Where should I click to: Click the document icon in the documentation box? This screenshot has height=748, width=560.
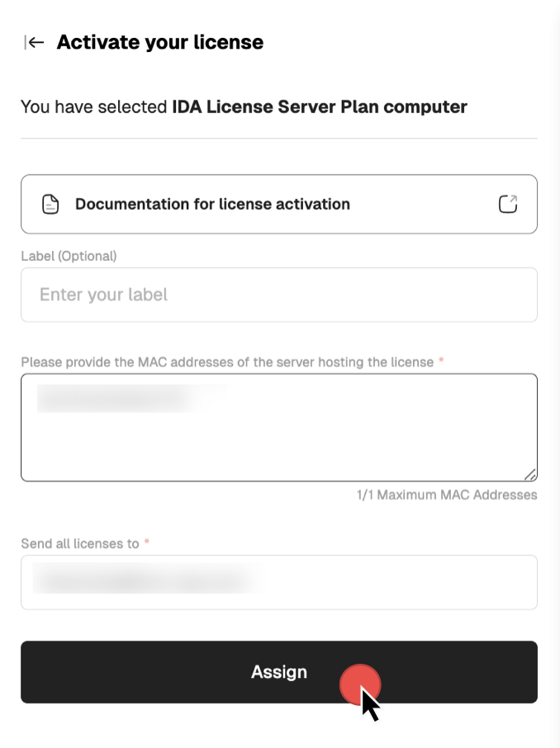pyautogui.click(x=51, y=205)
